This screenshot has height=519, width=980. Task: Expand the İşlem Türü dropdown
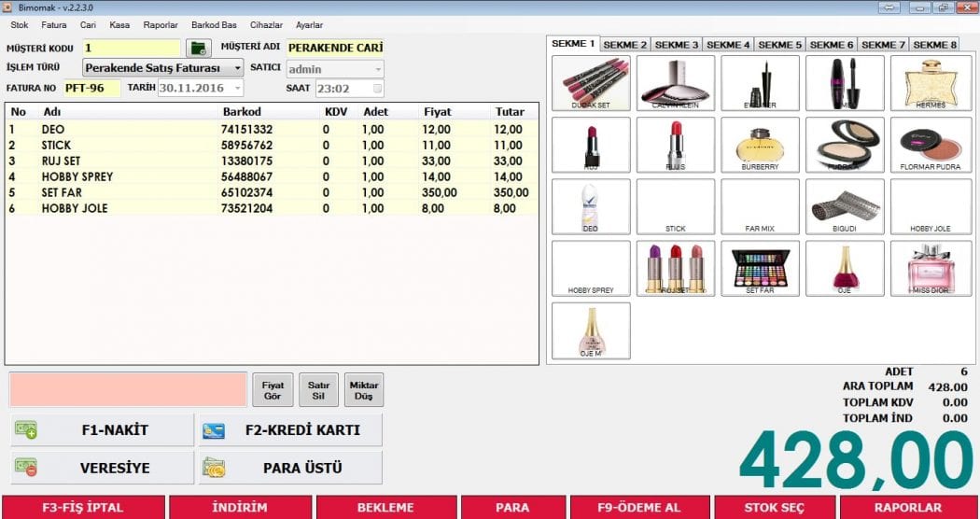click(237, 68)
